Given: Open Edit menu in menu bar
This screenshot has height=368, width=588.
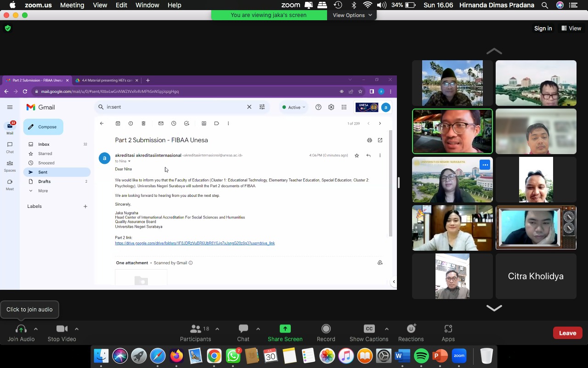Looking at the screenshot, I should pos(121,5).
